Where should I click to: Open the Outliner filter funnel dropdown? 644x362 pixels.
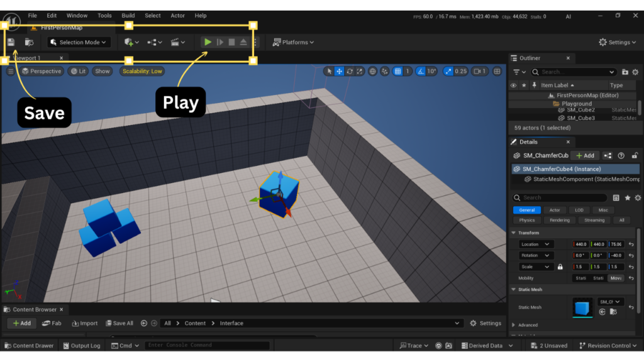tap(519, 72)
